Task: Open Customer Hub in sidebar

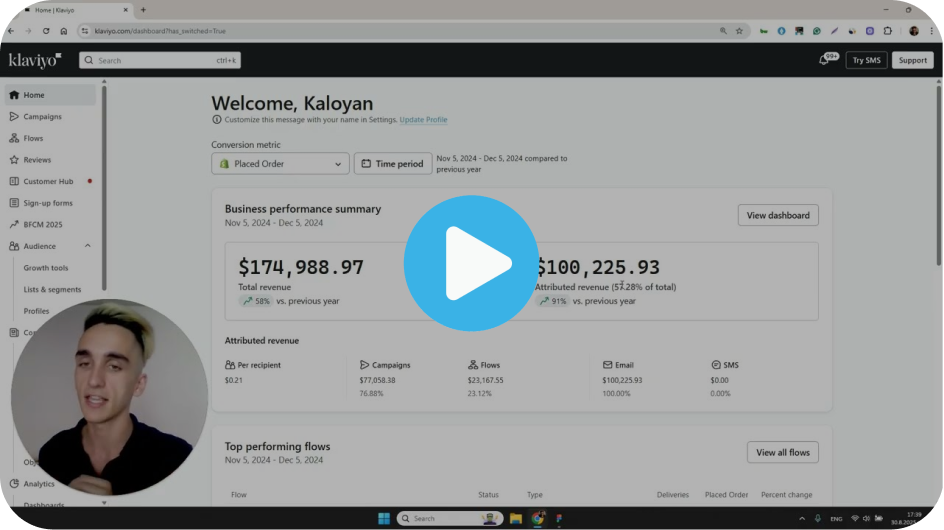Action: [48, 181]
